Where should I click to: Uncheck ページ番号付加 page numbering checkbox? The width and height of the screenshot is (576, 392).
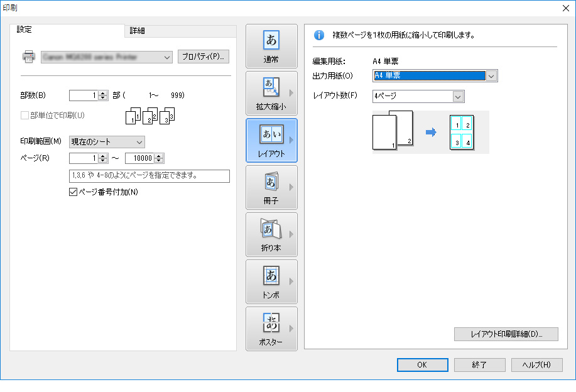(72, 192)
